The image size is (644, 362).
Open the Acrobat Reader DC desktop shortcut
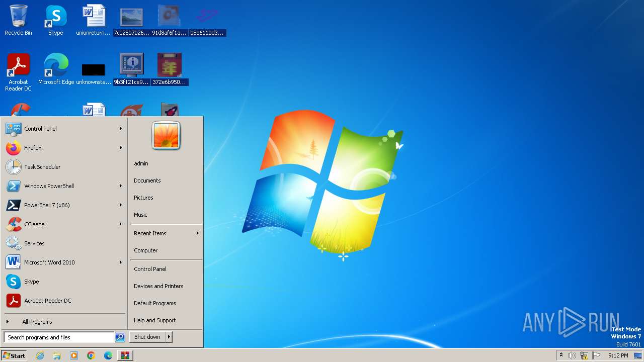(x=19, y=72)
